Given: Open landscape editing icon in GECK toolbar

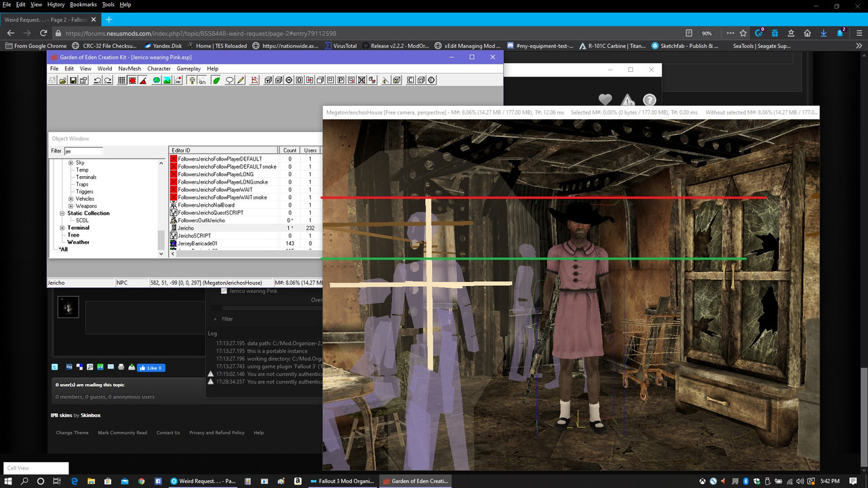Looking at the screenshot, I should pyautogui.click(x=167, y=80).
